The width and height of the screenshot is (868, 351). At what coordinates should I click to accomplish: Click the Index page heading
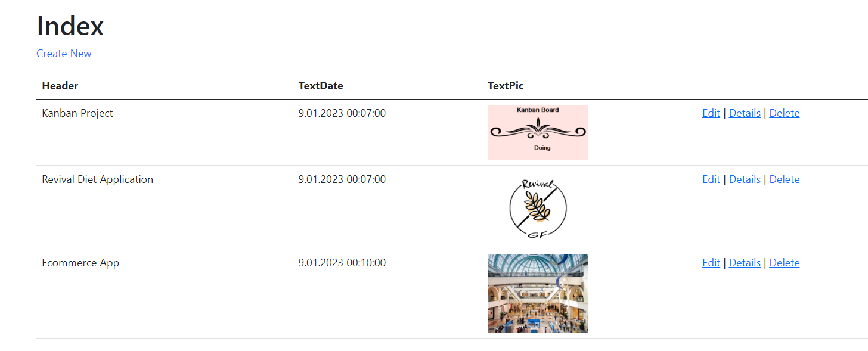tap(70, 26)
